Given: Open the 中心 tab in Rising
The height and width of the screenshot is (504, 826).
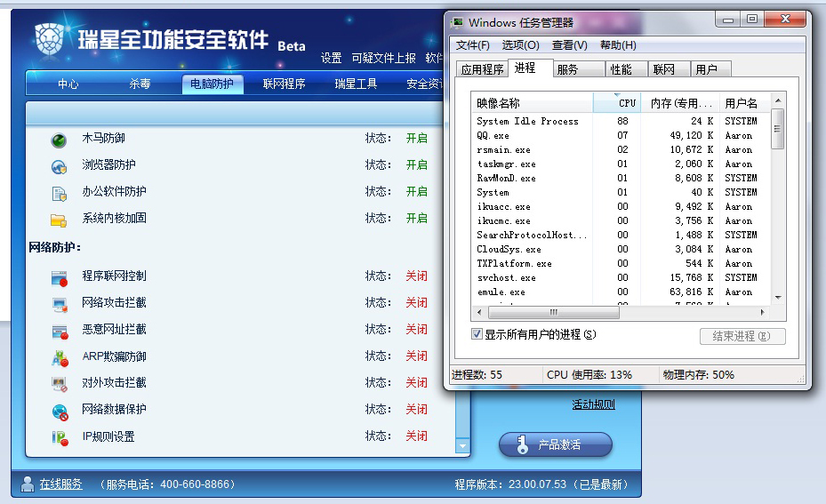Looking at the screenshot, I should [68, 84].
